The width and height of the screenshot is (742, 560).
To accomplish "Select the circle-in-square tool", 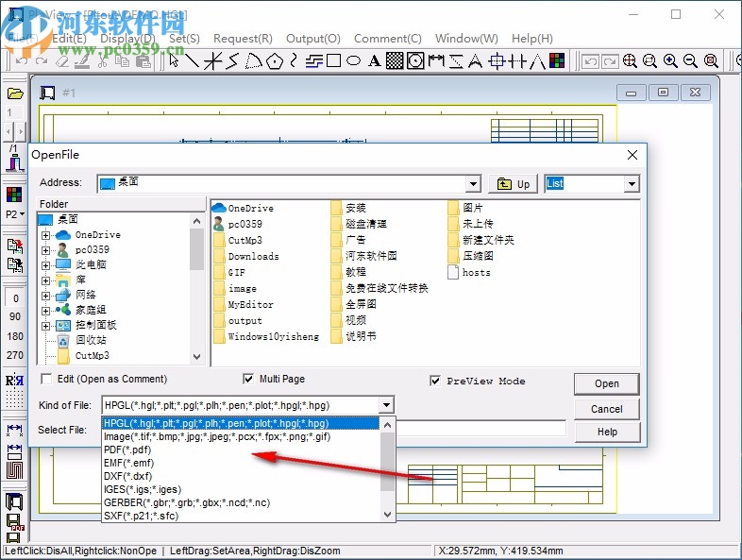I will [x=415, y=60].
